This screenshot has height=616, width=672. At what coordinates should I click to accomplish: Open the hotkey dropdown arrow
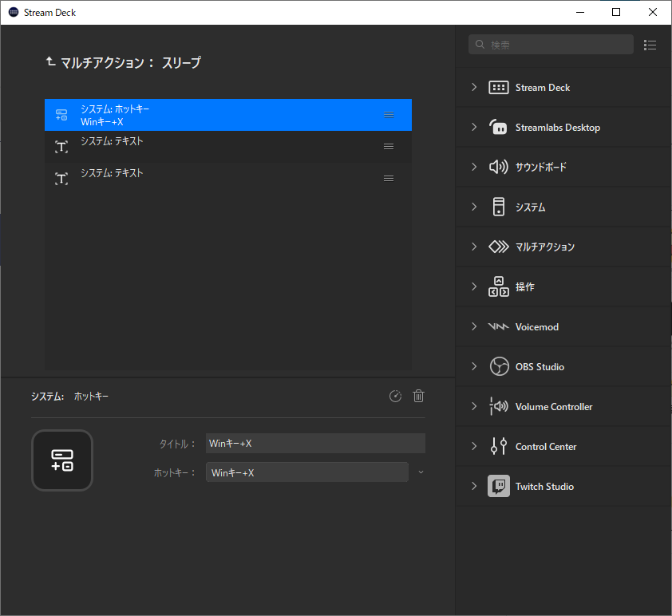(421, 472)
